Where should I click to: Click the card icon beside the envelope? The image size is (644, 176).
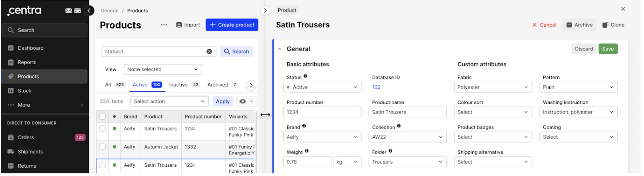pyautogui.click(x=78, y=11)
